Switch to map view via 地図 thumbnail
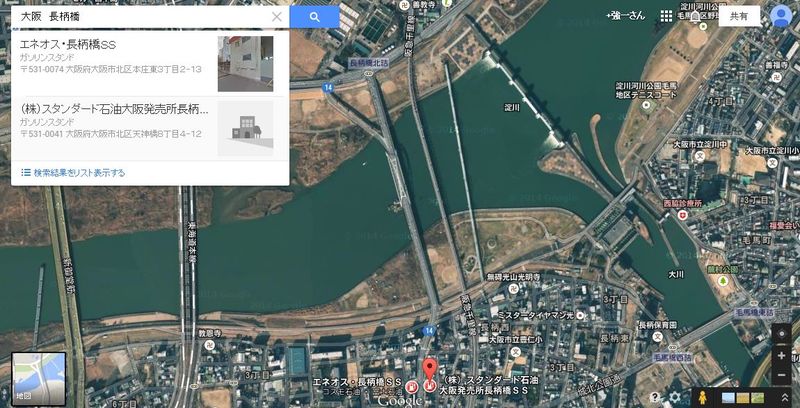 click(x=39, y=378)
